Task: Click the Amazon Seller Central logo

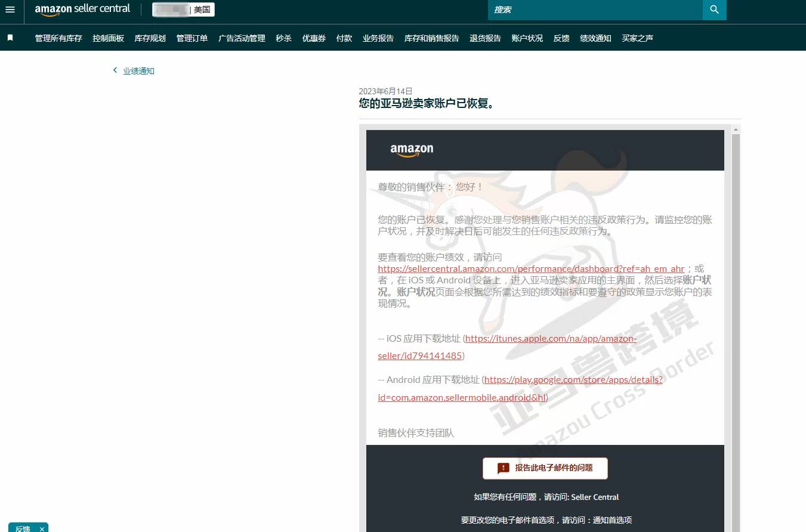Action: point(82,10)
